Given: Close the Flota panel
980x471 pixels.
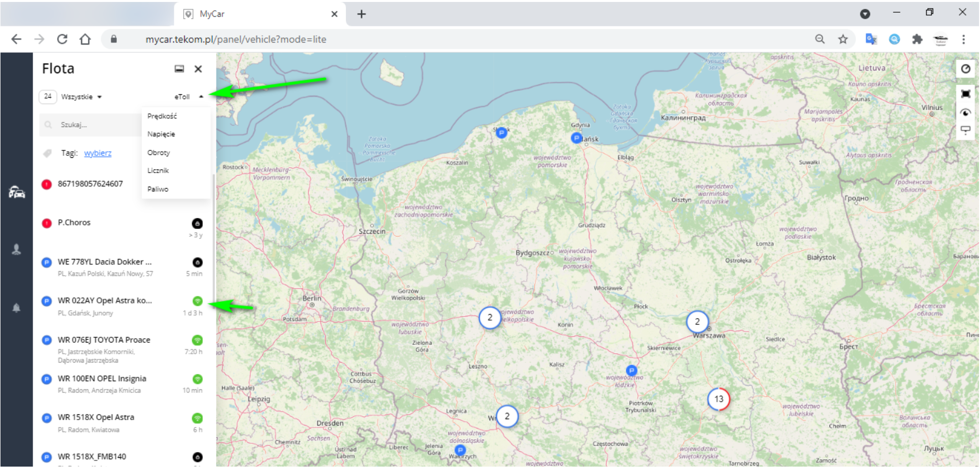Looking at the screenshot, I should (x=198, y=69).
